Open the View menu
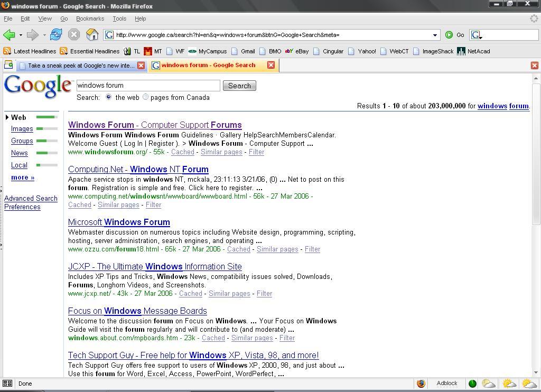 point(45,18)
